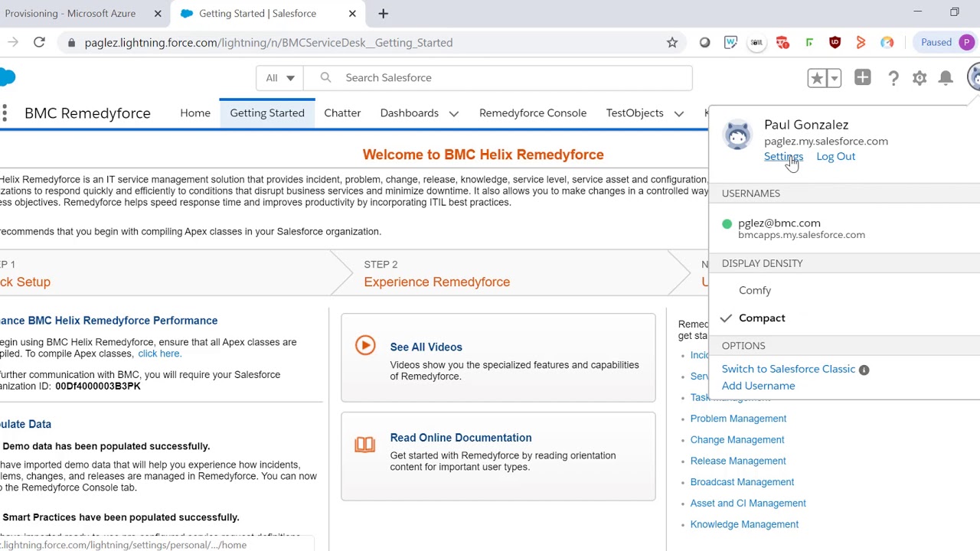The image size is (980, 551).
Task: Close the Provisioning Azure browser tab
Action: point(158,14)
